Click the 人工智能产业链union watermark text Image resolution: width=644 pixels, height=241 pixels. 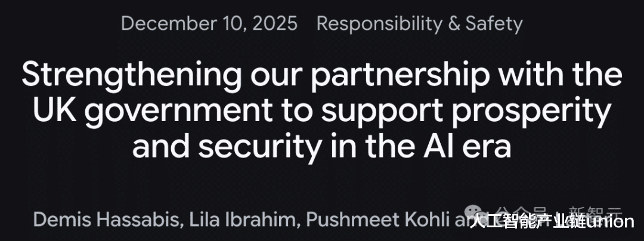(552, 222)
